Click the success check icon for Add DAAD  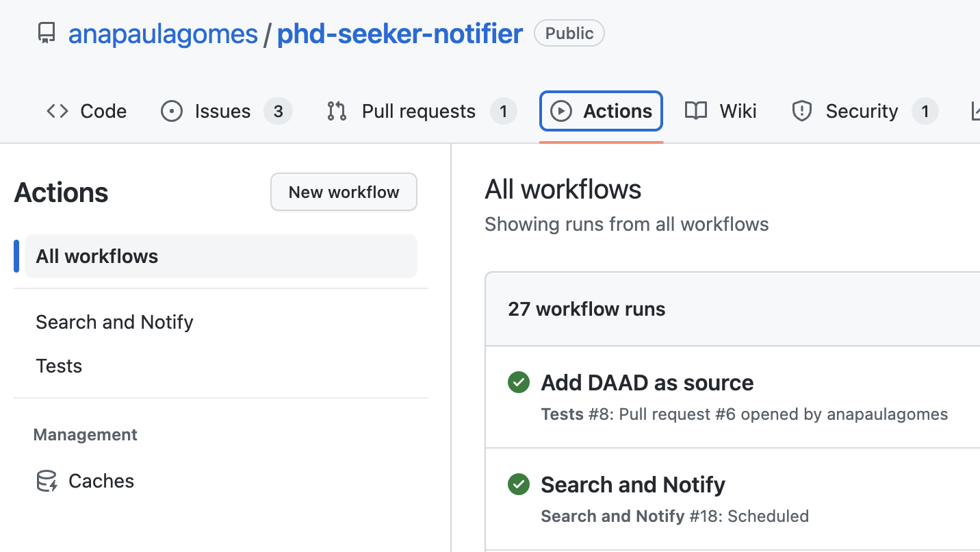pyautogui.click(x=519, y=382)
